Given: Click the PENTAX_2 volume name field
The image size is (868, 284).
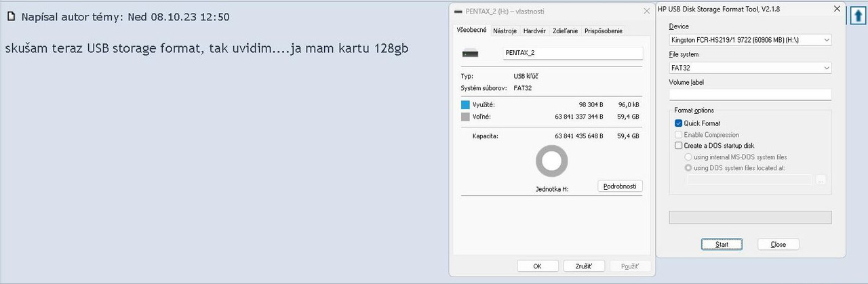Looking at the screenshot, I should pos(573,54).
